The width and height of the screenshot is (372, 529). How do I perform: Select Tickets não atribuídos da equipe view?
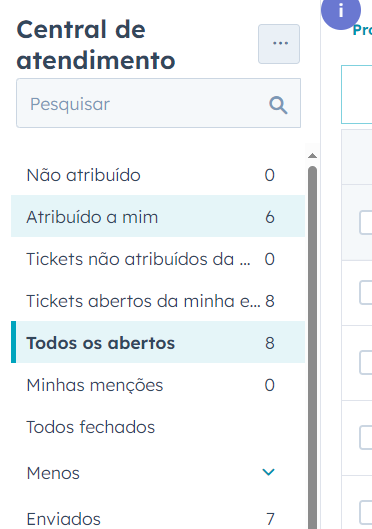point(158,259)
